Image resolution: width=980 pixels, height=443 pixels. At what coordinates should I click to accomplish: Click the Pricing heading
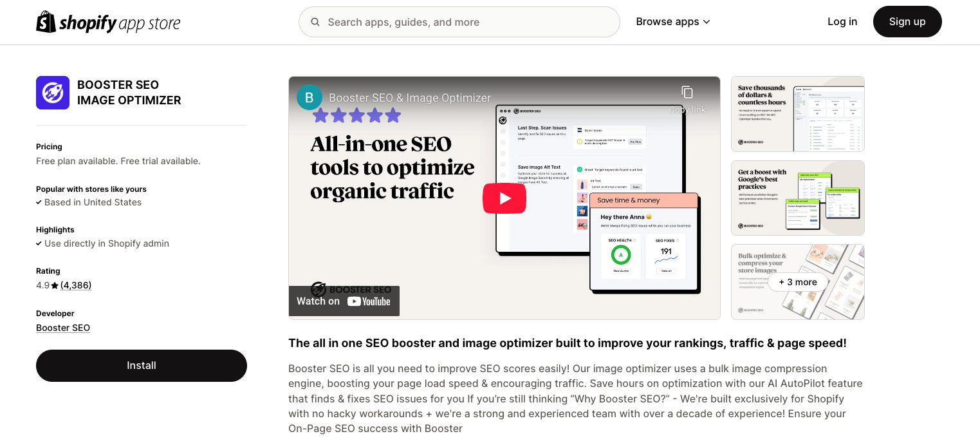pos(49,147)
